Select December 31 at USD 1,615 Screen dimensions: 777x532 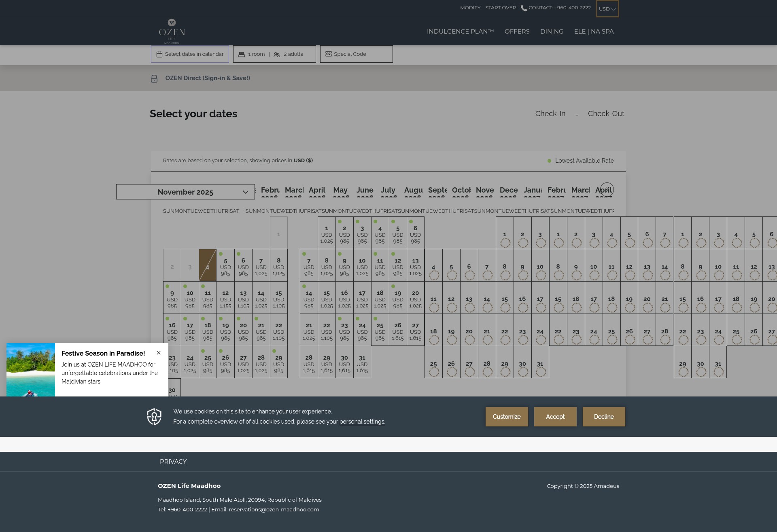pos(362,362)
